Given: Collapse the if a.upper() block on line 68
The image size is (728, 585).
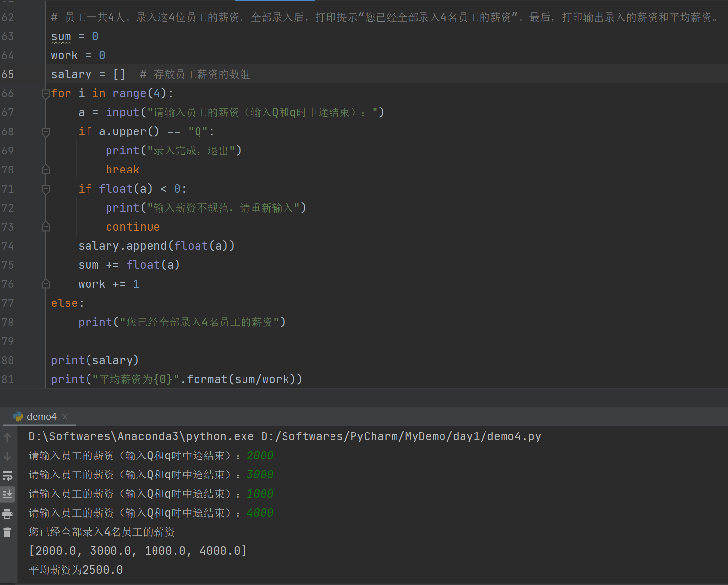Looking at the screenshot, I should (x=46, y=131).
